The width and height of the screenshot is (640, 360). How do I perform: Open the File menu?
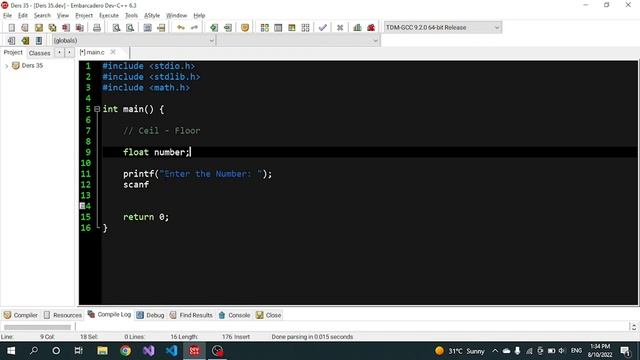pyautogui.click(x=7, y=16)
